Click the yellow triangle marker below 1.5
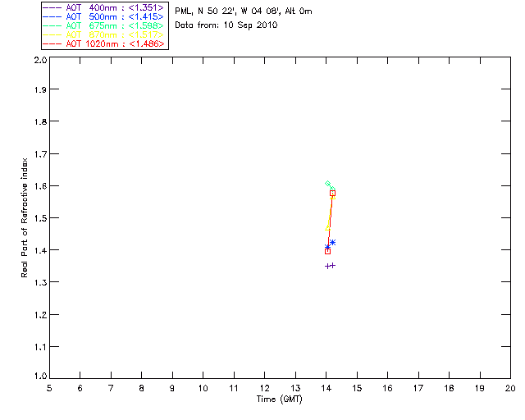 328,228
